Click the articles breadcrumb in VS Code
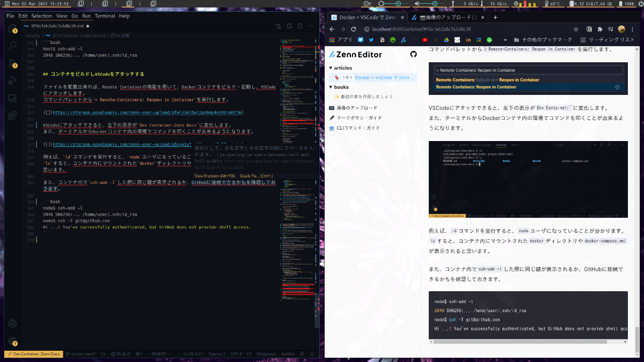 click(x=33, y=35)
